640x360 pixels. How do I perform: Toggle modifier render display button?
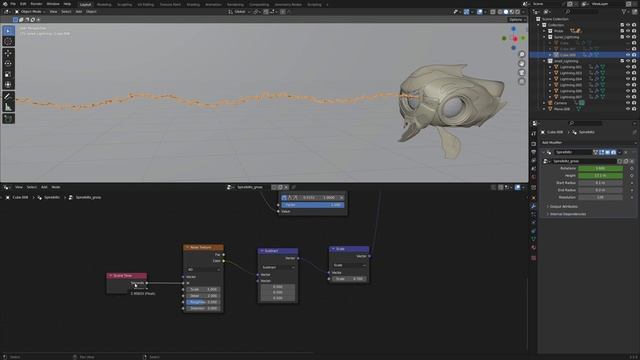coord(613,152)
